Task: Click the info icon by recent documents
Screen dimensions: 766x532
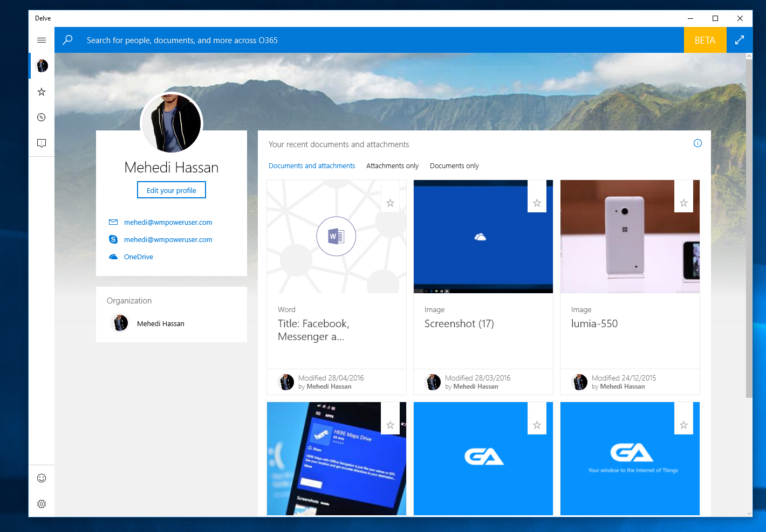Action: click(697, 143)
